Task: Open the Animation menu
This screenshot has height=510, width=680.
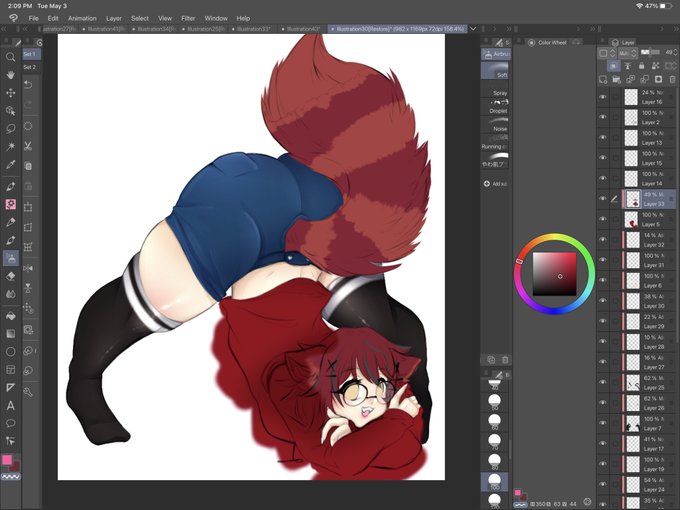Action: click(82, 18)
